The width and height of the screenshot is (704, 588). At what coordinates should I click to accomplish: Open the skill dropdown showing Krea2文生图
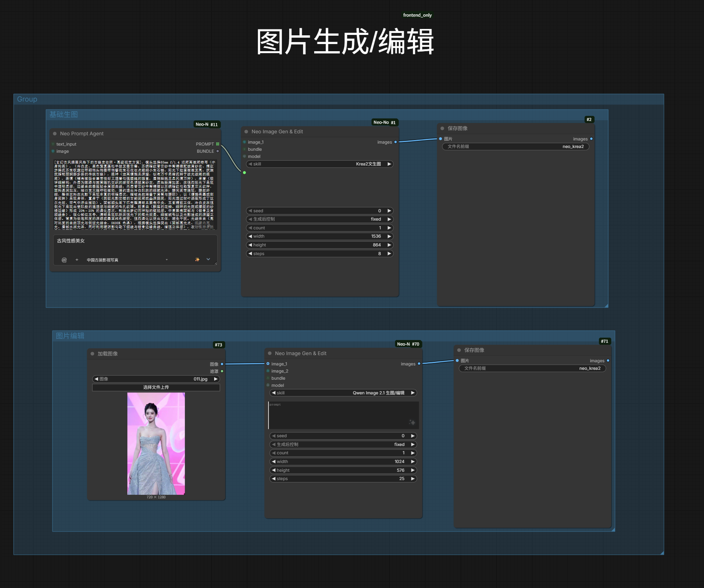pyautogui.click(x=320, y=164)
